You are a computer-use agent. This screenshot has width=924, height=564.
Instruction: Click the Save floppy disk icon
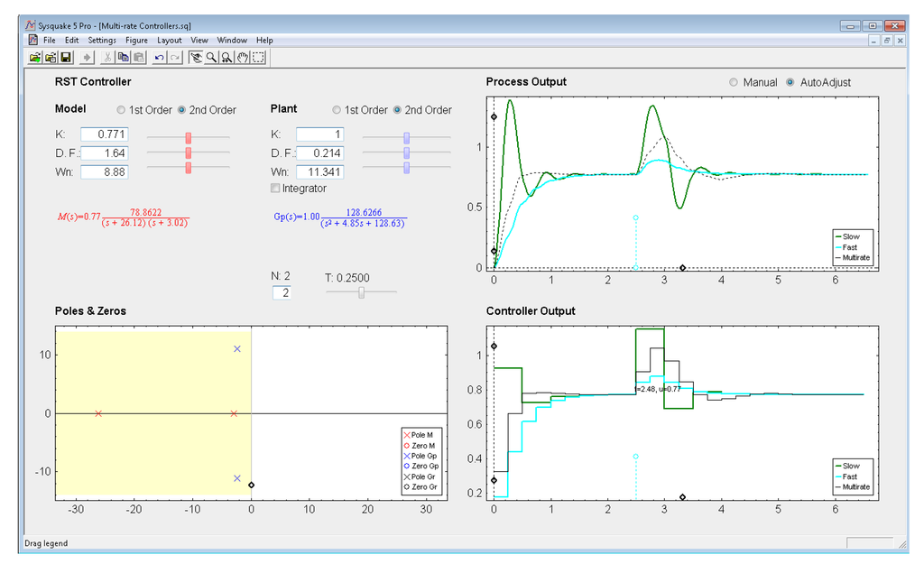pyautogui.click(x=66, y=57)
